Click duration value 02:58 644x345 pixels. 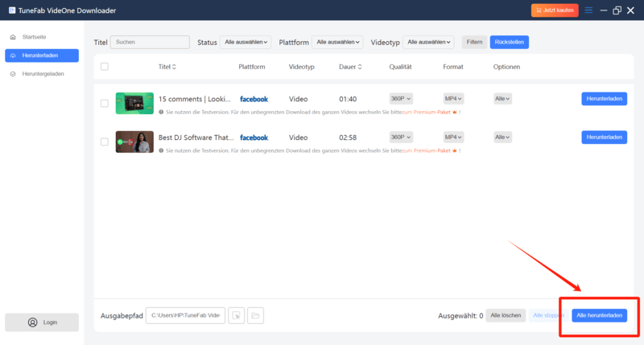tap(348, 138)
